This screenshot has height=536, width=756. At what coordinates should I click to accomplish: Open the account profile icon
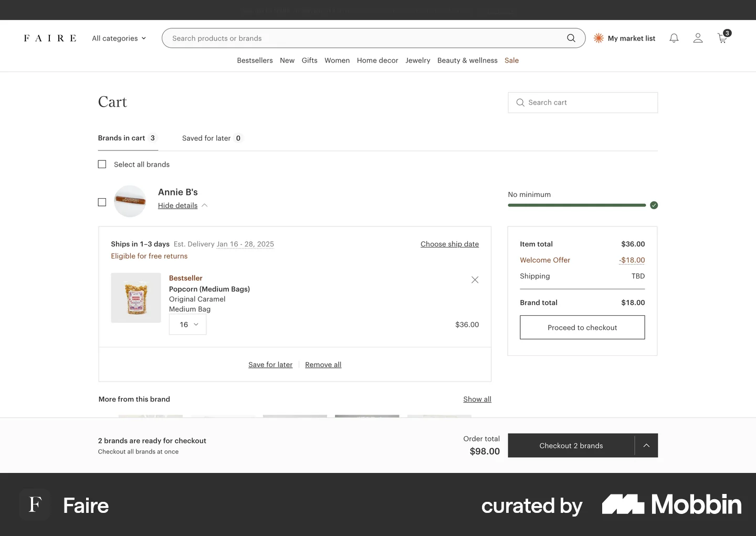click(698, 38)
